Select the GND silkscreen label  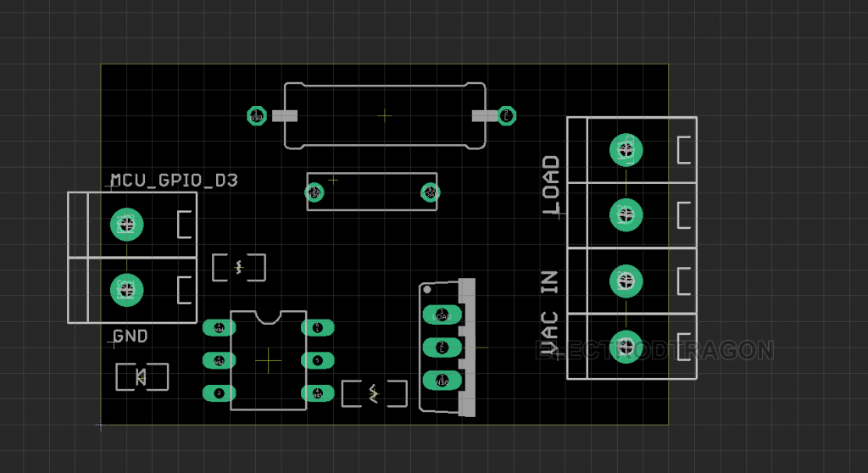131,337
